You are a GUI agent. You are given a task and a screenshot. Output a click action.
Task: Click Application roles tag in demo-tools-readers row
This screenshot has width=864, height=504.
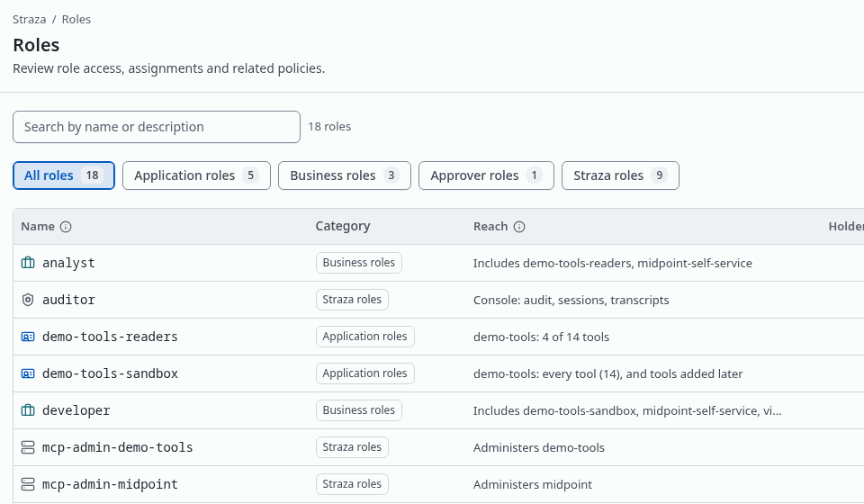(x=364, y=337)
